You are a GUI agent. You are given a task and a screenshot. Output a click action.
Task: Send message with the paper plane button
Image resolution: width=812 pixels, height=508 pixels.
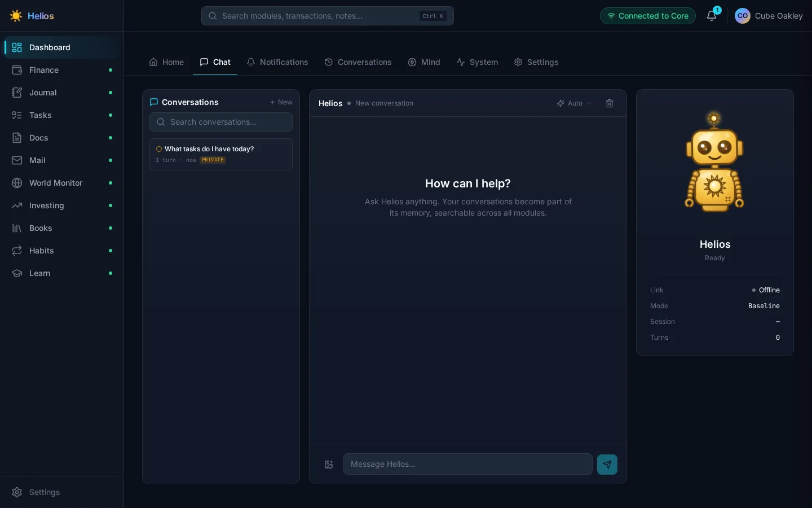[607, 465]
